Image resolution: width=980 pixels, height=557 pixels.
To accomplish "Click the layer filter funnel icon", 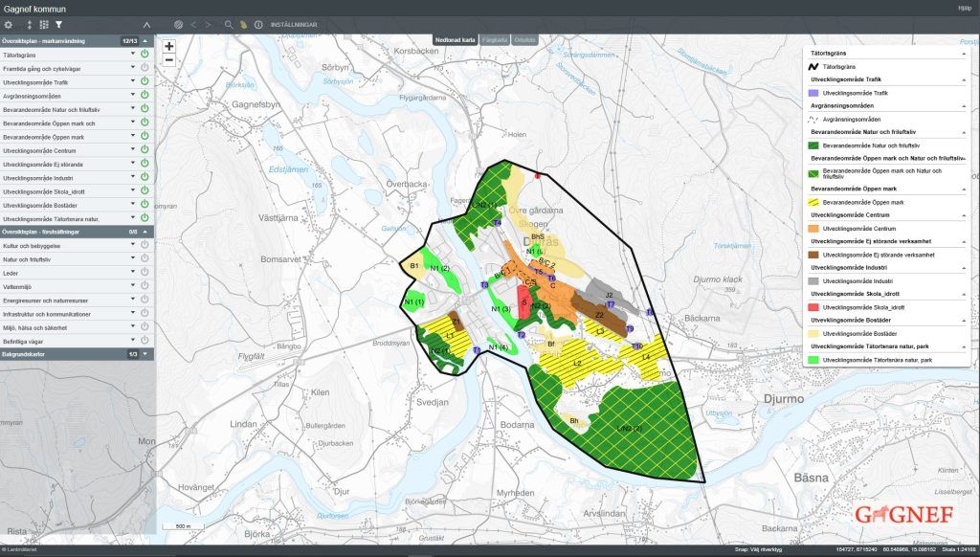I will [x=58, y=24].
